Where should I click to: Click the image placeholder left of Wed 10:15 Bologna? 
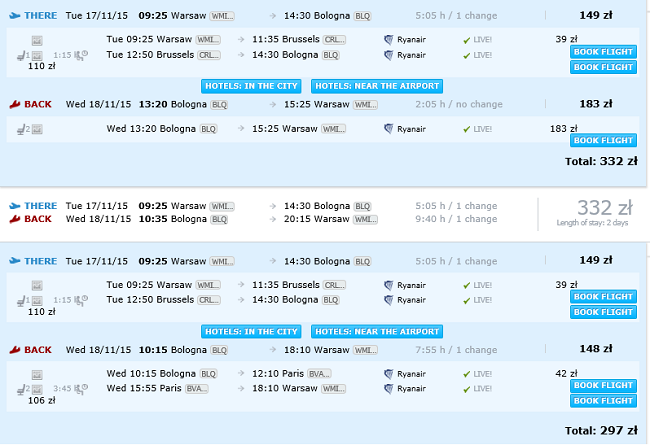tap(37, 375)
